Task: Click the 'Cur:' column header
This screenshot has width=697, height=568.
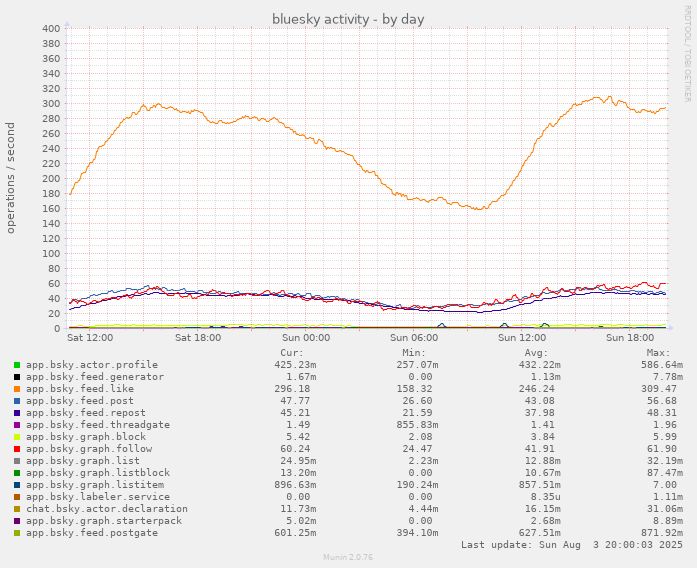Action: pos(292,353)
